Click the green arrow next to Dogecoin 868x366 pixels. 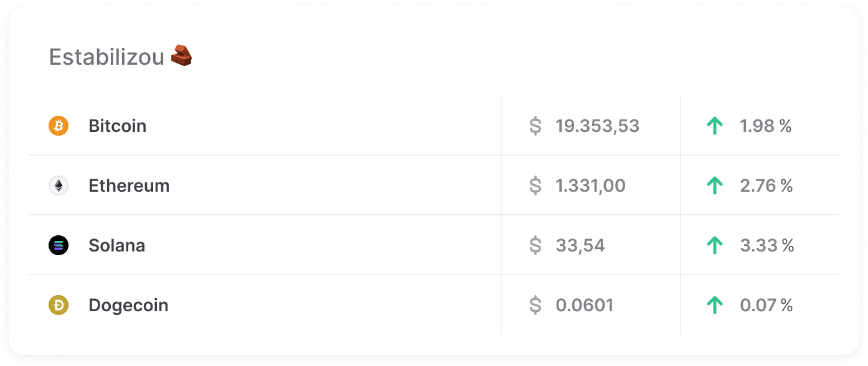[x=715, y=305]
